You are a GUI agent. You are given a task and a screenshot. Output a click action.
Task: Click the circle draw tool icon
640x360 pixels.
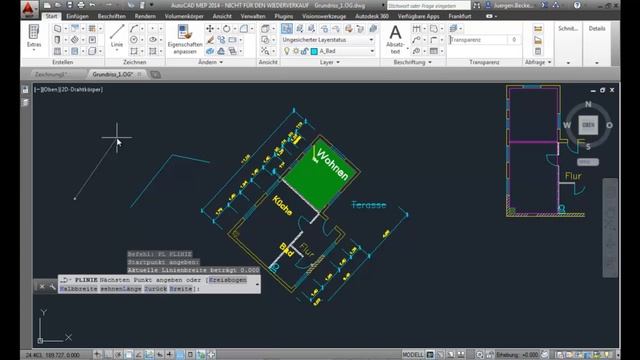134,40
